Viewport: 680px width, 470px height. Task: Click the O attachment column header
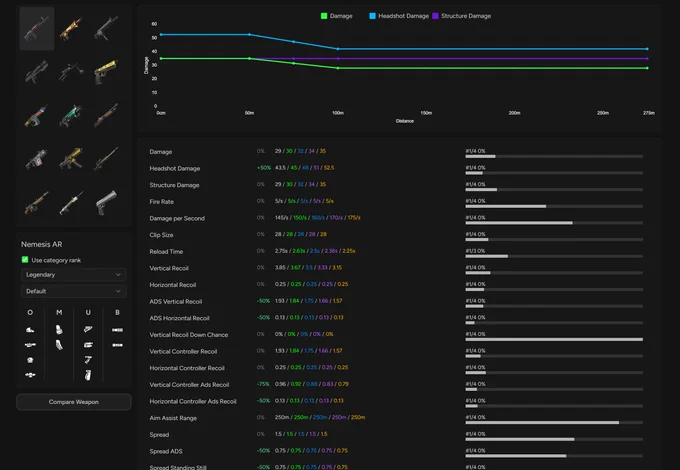point(30,312)
